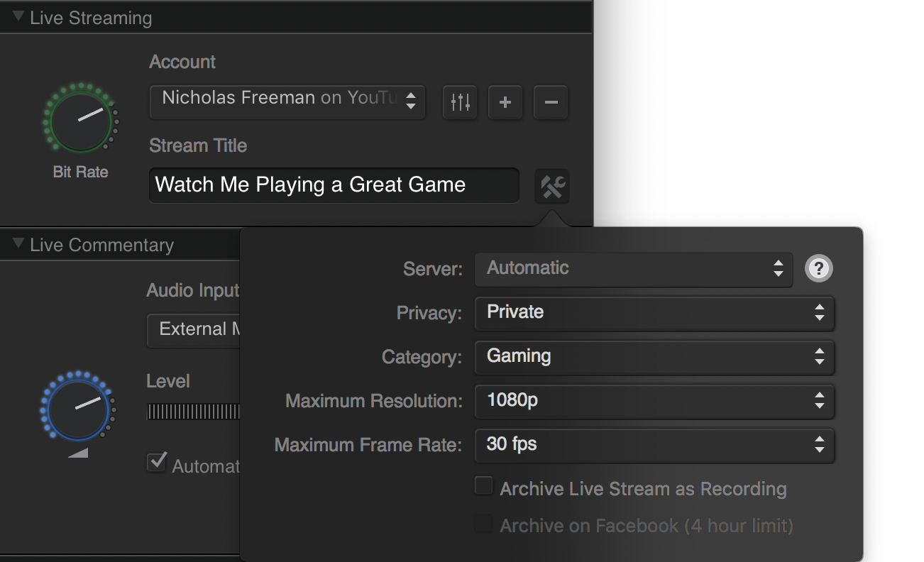Adjust the green Bit Rate knob

pos(80,118)
